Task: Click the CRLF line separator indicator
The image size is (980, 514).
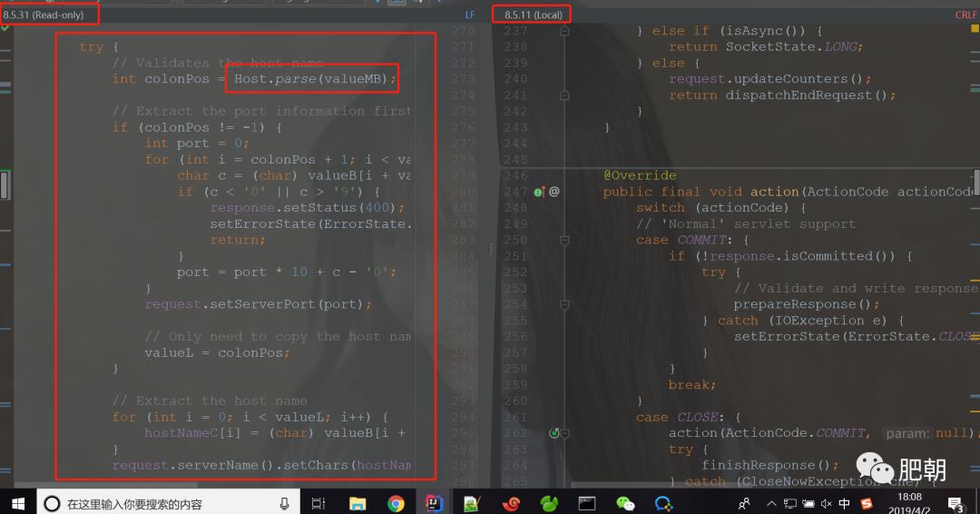Action: 965,15
